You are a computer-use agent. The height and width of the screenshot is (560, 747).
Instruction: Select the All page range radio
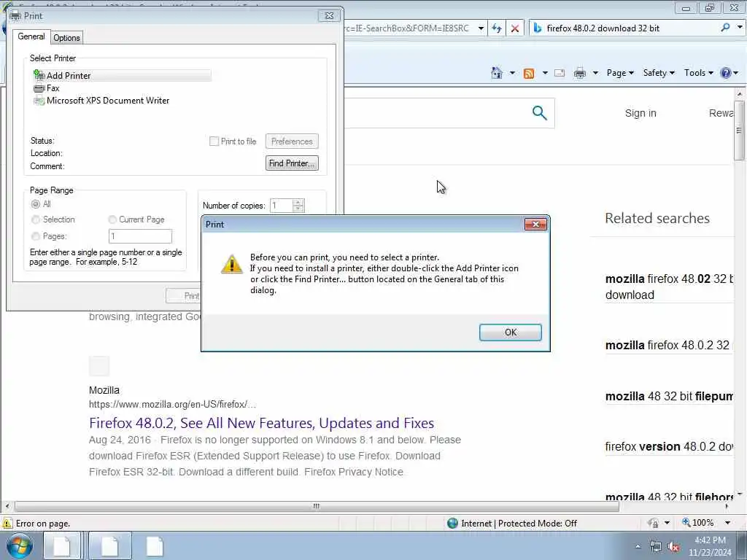point(35,204)
